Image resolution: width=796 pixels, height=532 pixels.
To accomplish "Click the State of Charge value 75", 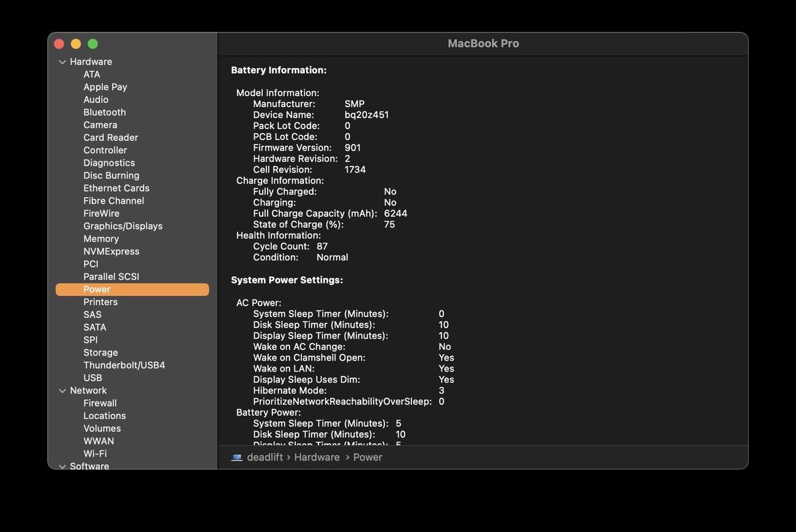I will pyautogui.click(x=389, y=225).
